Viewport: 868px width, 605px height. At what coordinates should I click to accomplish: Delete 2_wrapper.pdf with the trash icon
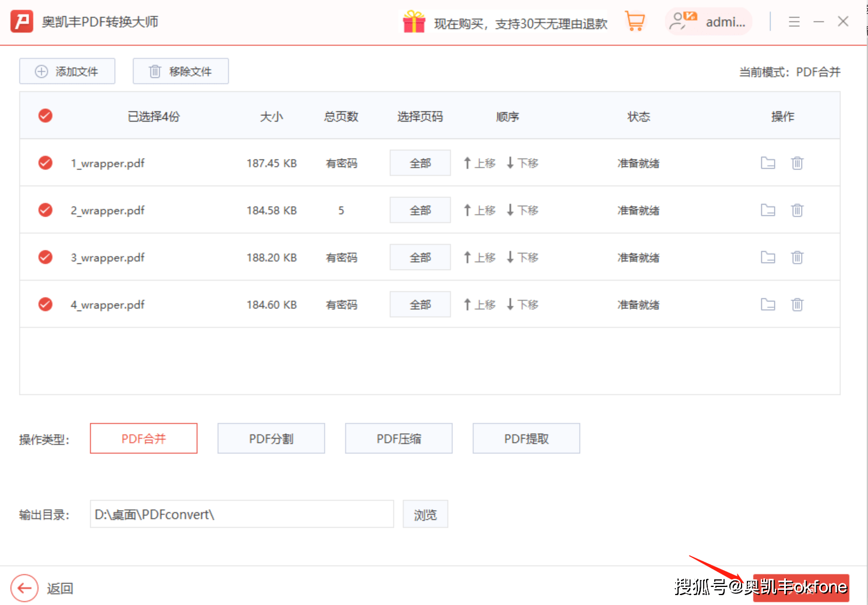point(798,210)
